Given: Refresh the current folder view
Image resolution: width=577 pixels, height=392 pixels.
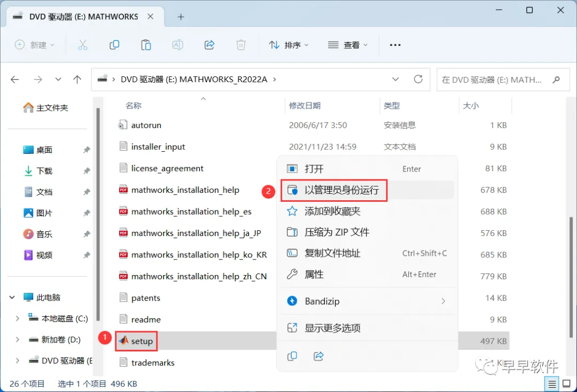Looking at the screenshot, I should pyautogui.click(x=418, y=79).
